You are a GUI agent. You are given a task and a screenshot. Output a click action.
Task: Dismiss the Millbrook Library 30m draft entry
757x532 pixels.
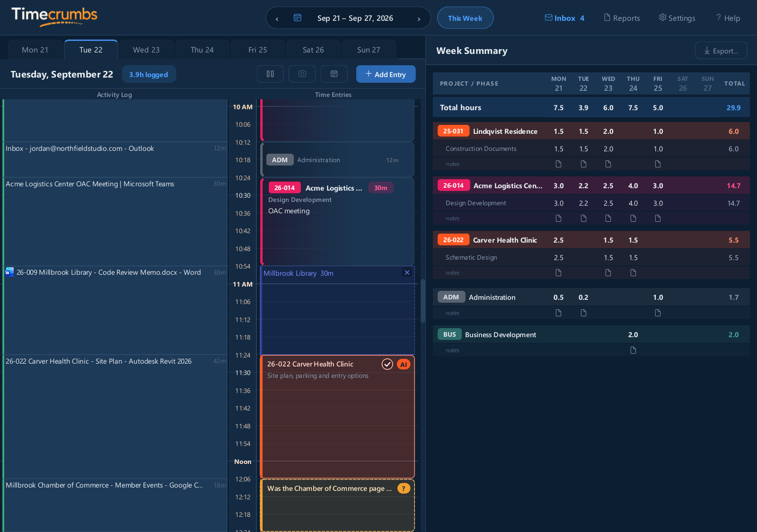click(407, 272)
